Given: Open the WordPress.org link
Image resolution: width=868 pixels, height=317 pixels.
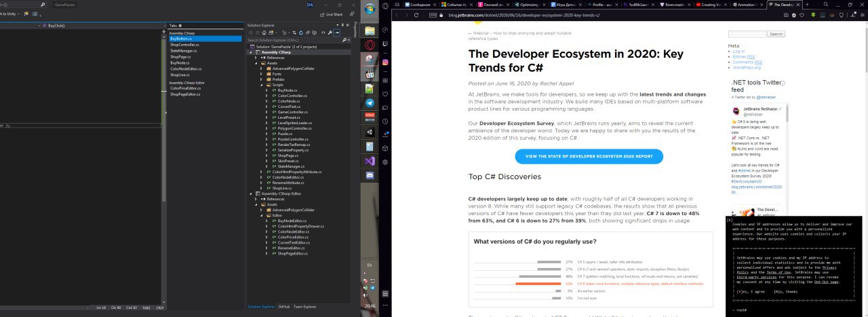Looking at the screenshot, I should 747,67.
